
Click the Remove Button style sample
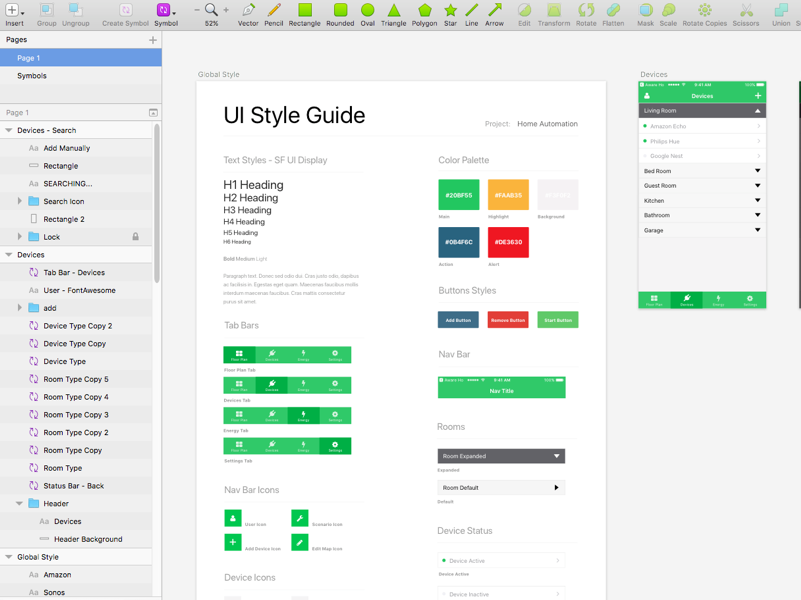[x=508, y=320]
